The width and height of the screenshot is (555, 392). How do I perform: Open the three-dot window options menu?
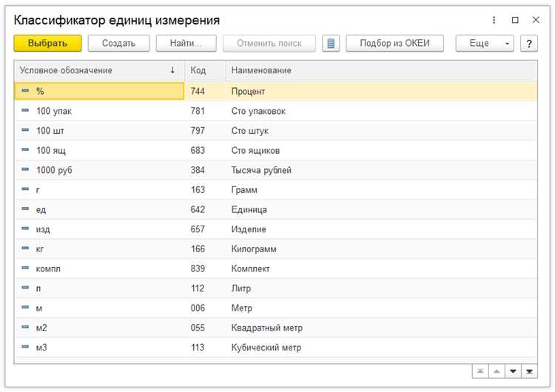(x=494, y=20)
